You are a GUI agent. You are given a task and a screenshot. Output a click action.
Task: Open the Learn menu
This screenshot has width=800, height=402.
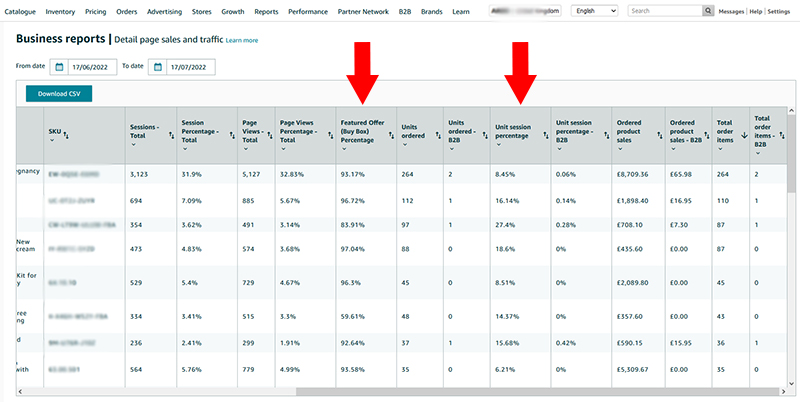pyautogui.click(x=461, y=11)
